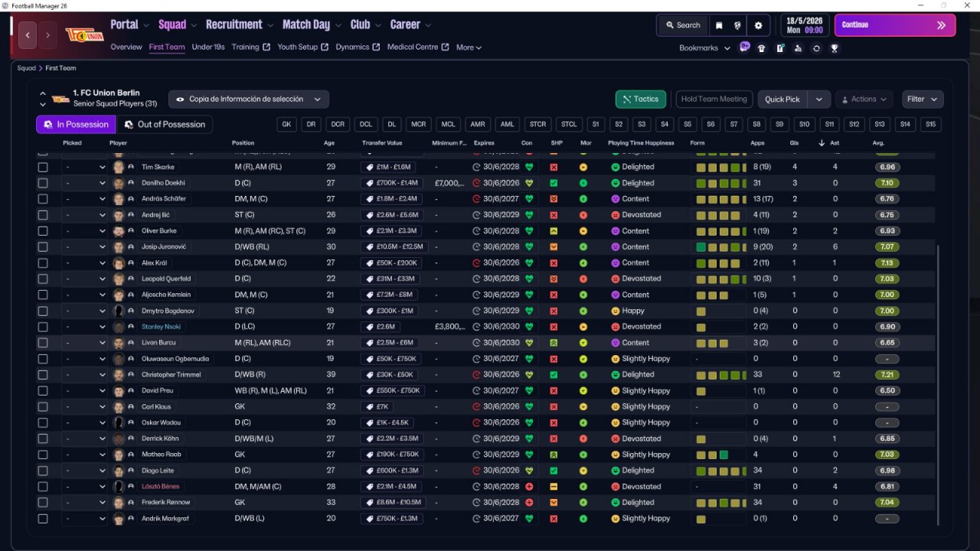980x551 pixels.
Task: Check the box beside Diogo Leite
Action: (43, 471)
